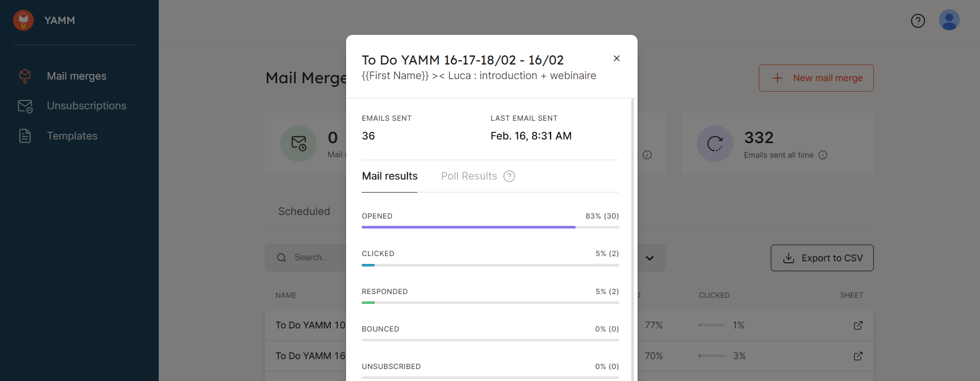This screenshot has height=381, width=980.
Task: Click the Mail merges sidebar icon
Action: [25, 76]
